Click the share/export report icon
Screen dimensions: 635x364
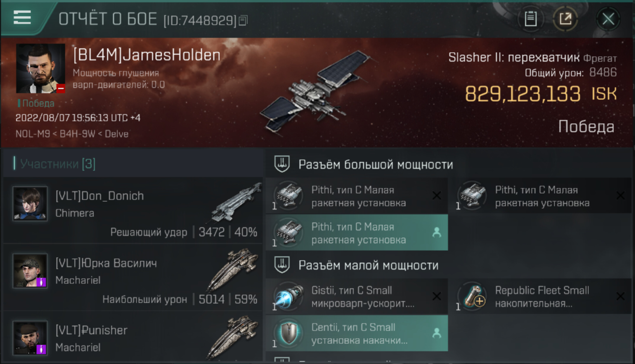coord(565,18)
